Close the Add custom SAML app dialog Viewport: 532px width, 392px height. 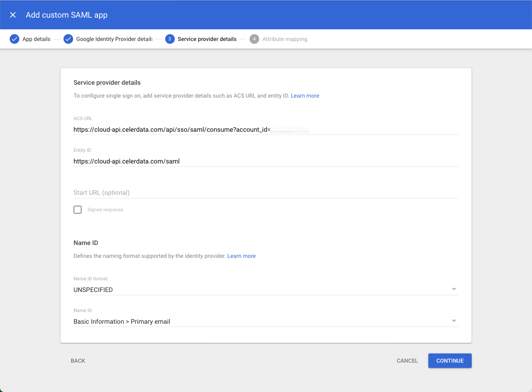click(x=13, y=14)
